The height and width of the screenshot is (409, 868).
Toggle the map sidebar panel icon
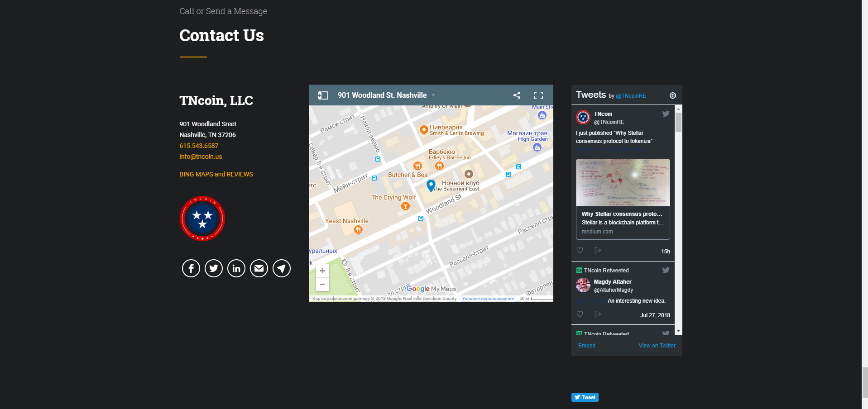coord(323,95)
